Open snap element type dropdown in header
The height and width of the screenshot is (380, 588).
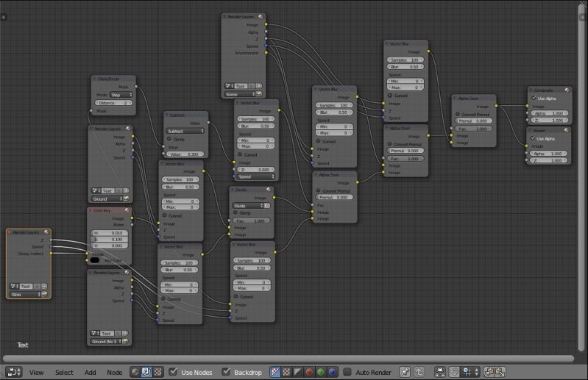pyautogui.click(x=470, y=372)
